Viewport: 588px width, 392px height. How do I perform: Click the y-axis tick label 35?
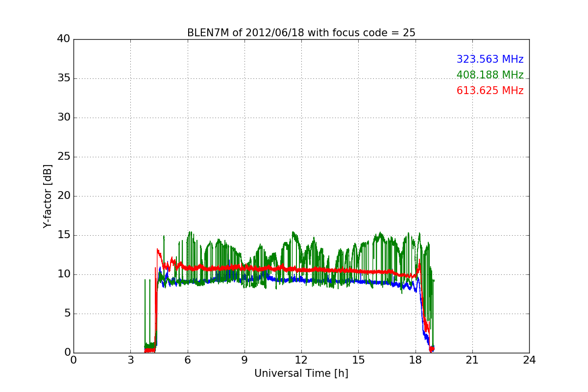[x=64, y=78]
